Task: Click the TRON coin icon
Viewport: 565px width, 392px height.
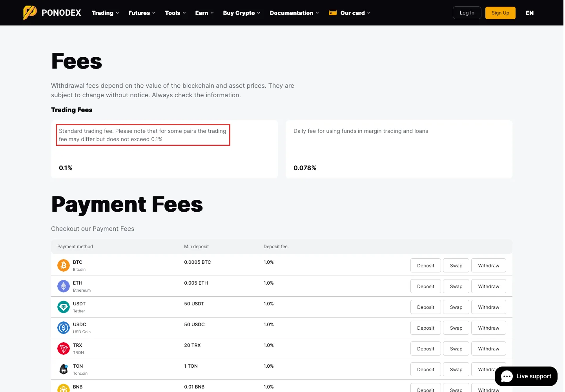Action: (x=64, y=348)
